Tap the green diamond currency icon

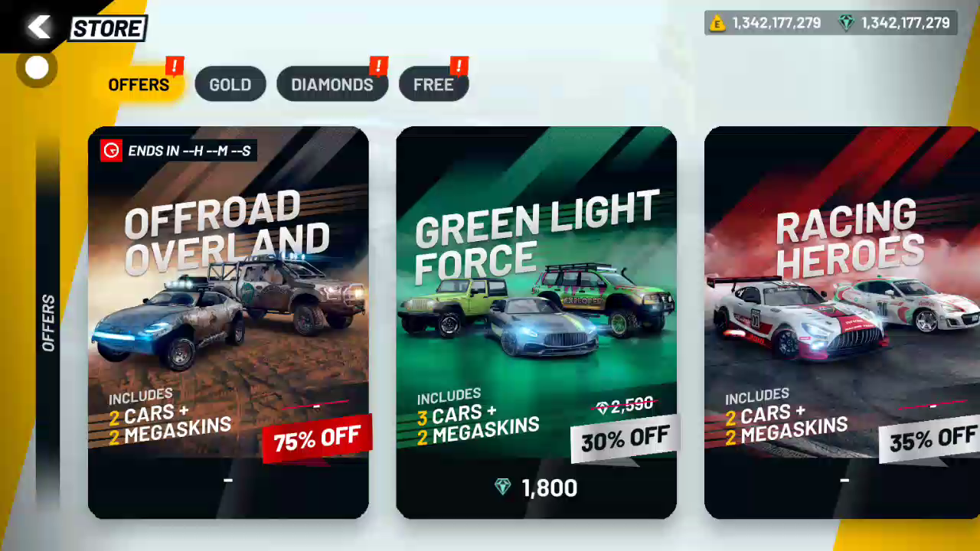(846, 23)
